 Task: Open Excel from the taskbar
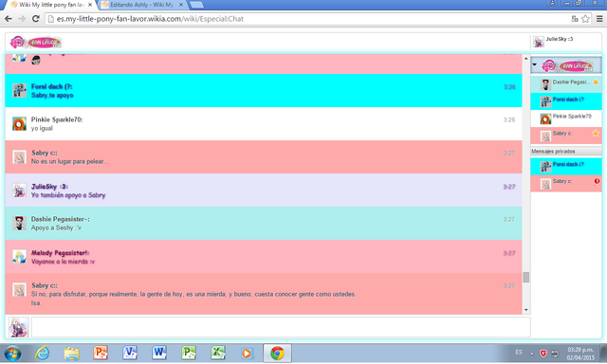218,354
